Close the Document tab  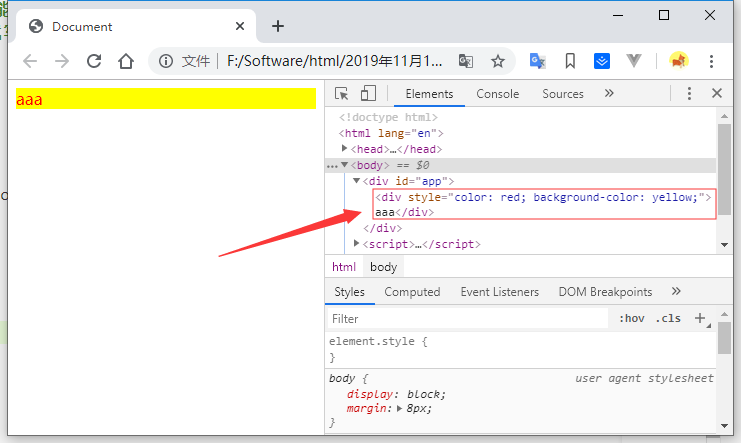coord(240,26)
